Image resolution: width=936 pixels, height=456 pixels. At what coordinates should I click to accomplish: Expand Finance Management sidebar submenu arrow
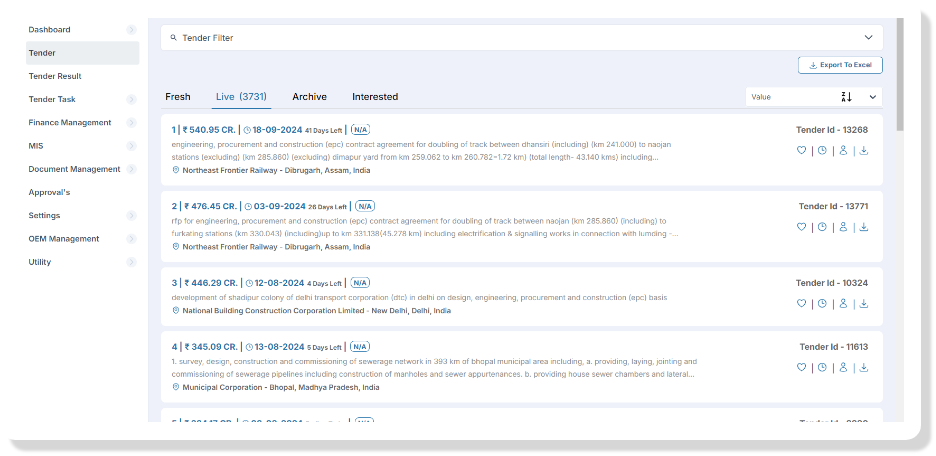point(131,123)
